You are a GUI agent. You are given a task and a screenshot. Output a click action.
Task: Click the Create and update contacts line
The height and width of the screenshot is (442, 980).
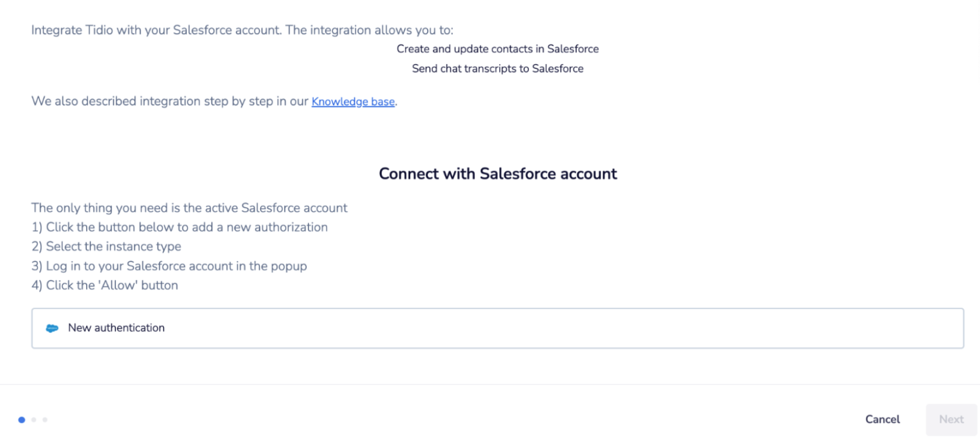click(x=498, y=49)
